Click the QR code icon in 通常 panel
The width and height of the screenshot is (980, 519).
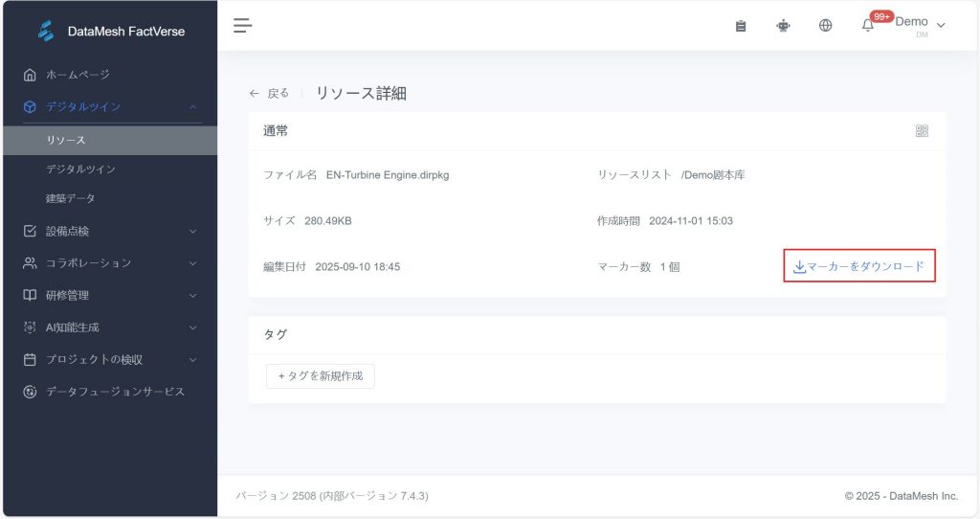[922, 131]
